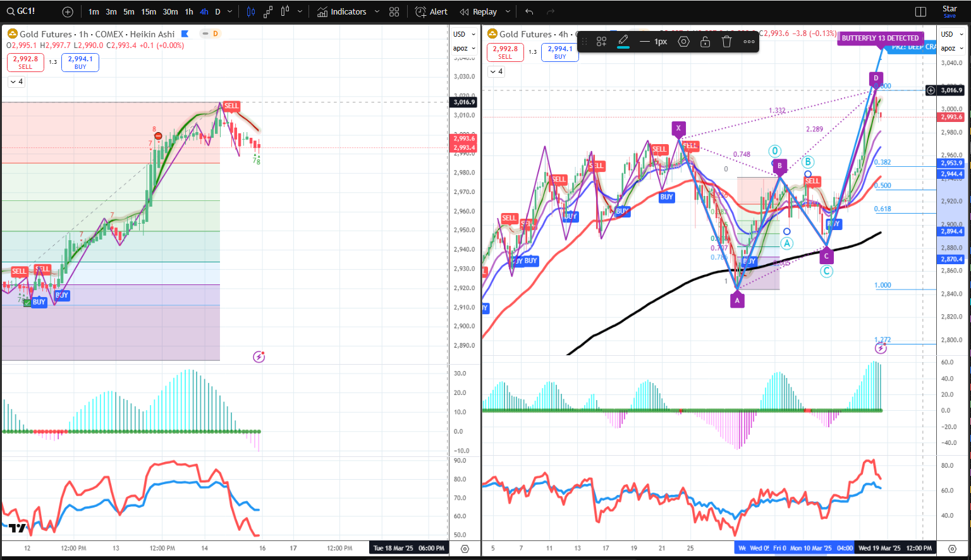The height and width of the screenshot is (560, 971).
Task: Start bar Replay mode
Action: (479, 11)
